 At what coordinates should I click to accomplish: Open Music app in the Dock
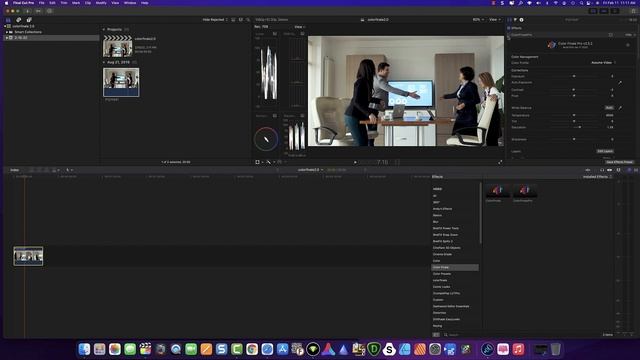click(x=518, y=349)
